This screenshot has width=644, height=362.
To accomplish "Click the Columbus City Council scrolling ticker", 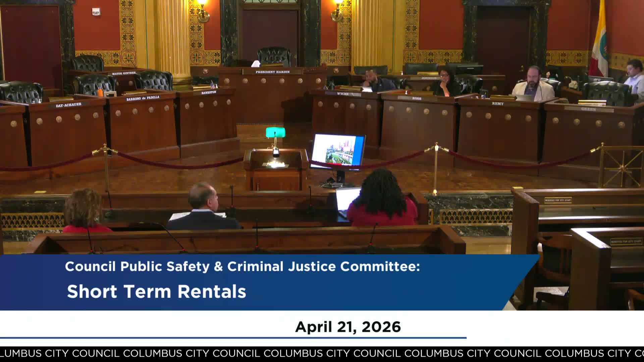I will pos(322,353).
